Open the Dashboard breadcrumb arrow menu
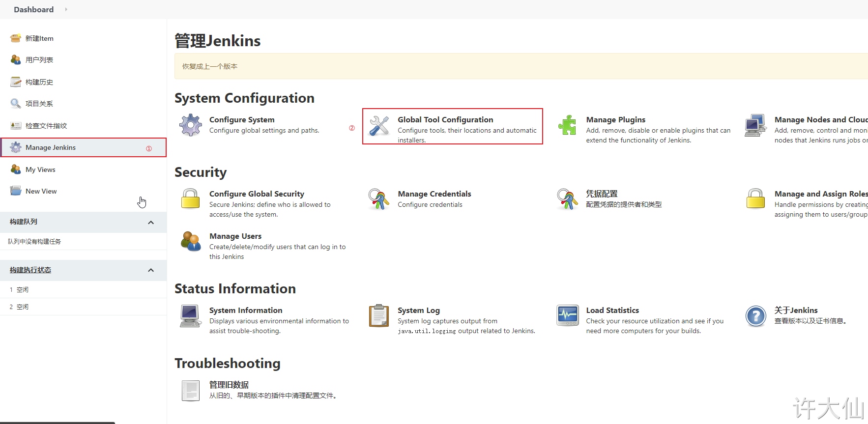This screenshot has height=424, width=868. coord(66,9)
